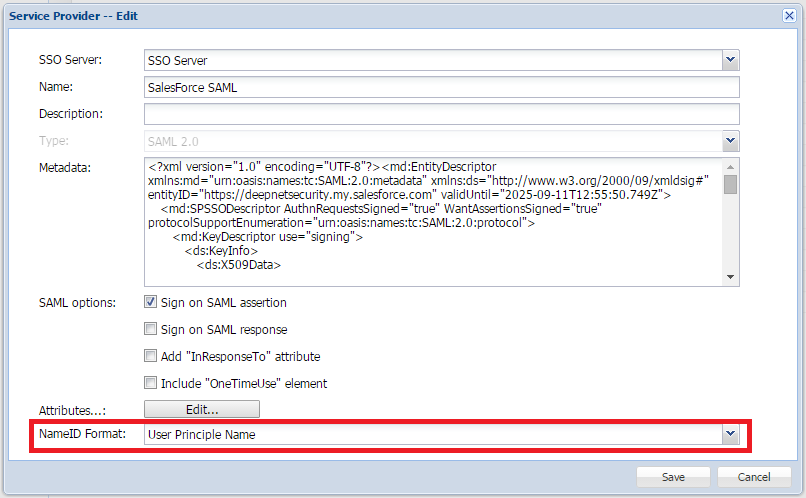Uncheck Sign on SAML assertion
806x498 pixels.
(x=151, y=302)
